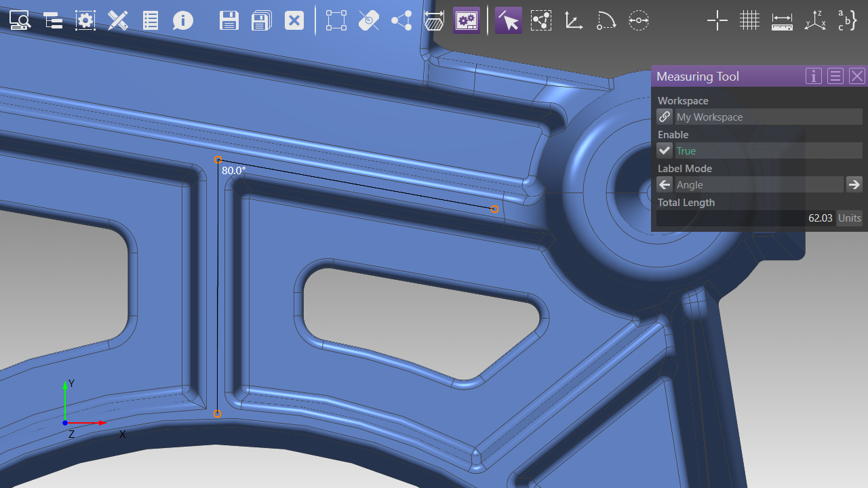
Task: Click the Workspace link button
Action: [x=665, y=117]
